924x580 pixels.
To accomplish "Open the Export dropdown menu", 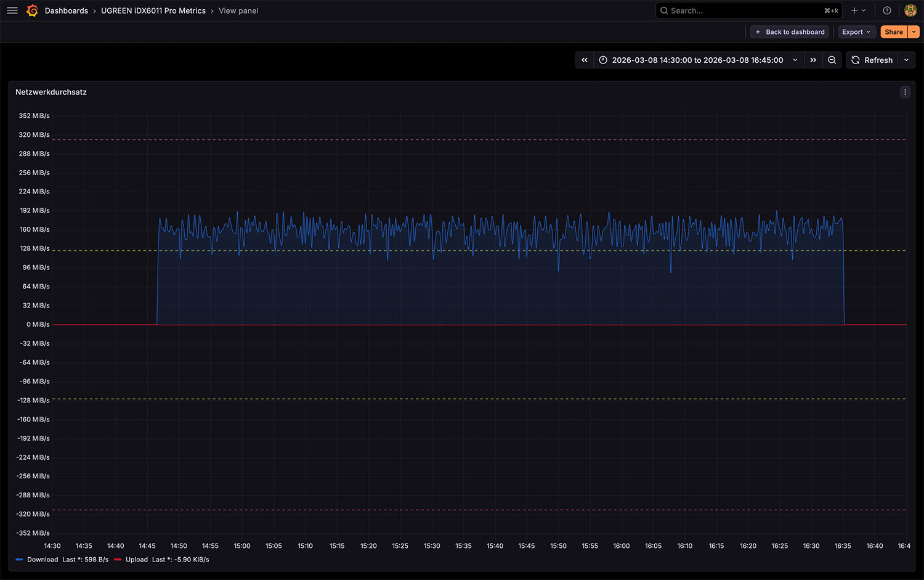I will click(x=856, y=32).
